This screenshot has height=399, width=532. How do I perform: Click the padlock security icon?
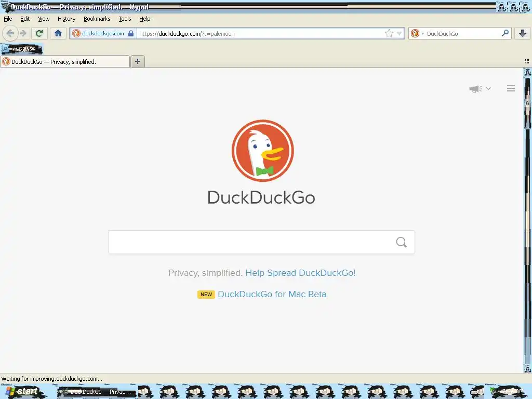point(131,33)
